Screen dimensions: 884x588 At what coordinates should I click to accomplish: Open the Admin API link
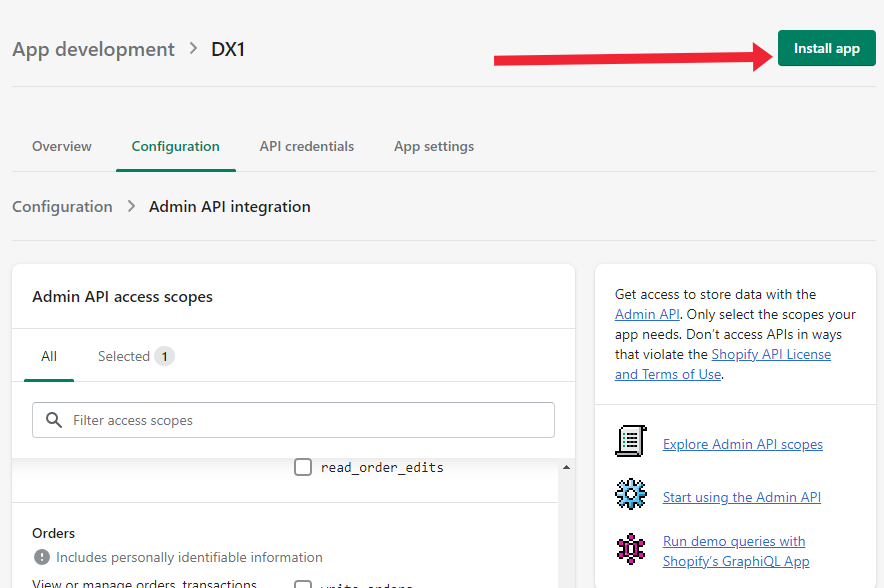[647, 314]
